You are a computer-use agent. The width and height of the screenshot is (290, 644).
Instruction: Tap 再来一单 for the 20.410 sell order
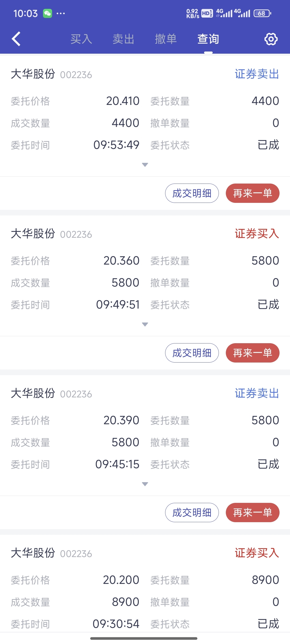click(x=252, y=193)
